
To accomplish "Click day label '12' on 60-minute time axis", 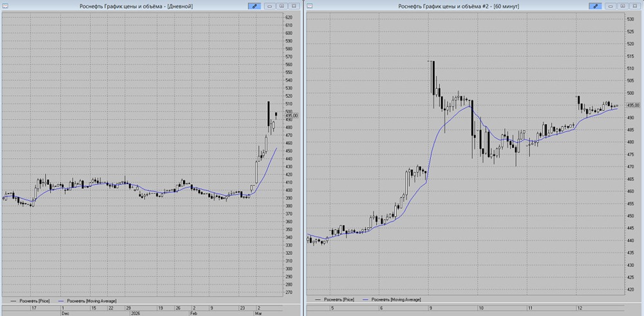I will [x=580, y=308].
